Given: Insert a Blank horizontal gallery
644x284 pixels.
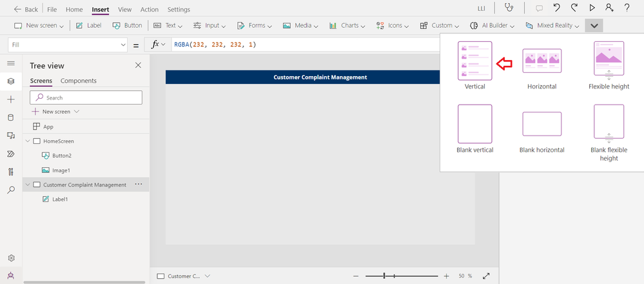Looking at the screenshot, I should (542, 132).
